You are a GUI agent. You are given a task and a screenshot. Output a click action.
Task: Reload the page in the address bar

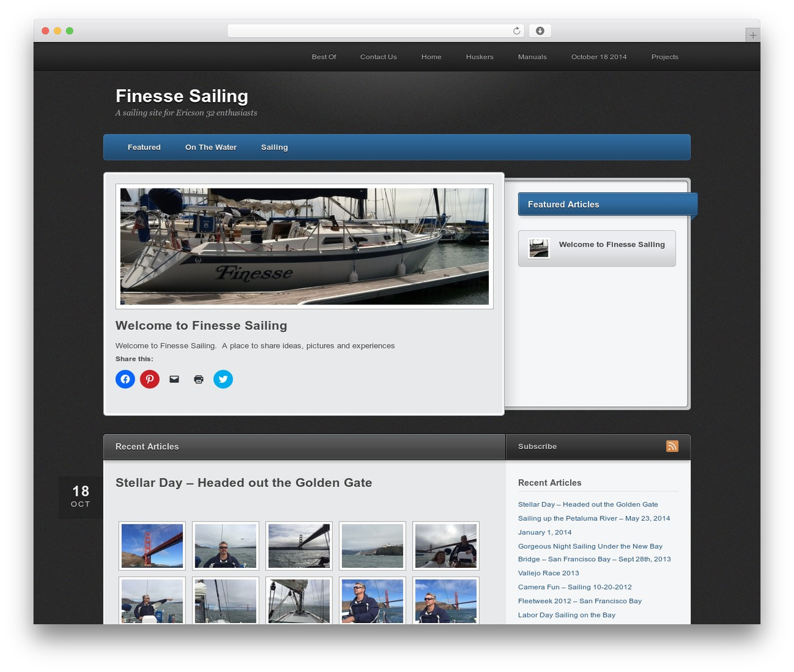tap(517, 31)
